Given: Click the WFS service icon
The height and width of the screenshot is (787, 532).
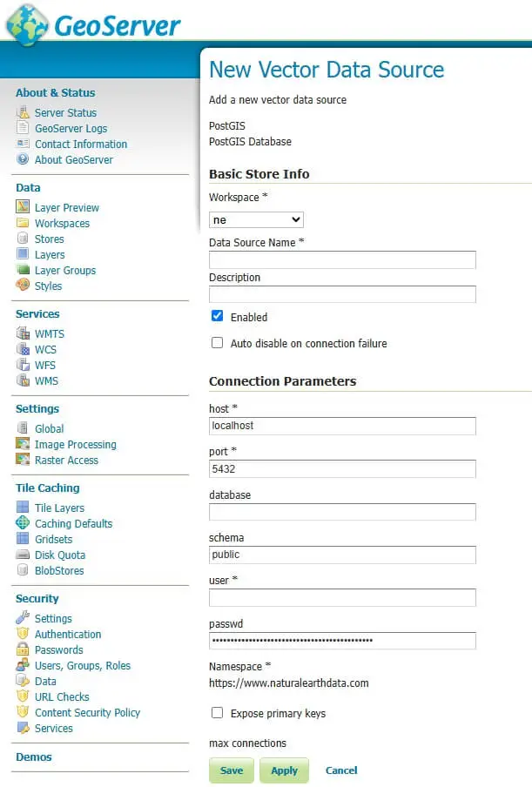Looking at the screenshot, I should pos(23,365).
